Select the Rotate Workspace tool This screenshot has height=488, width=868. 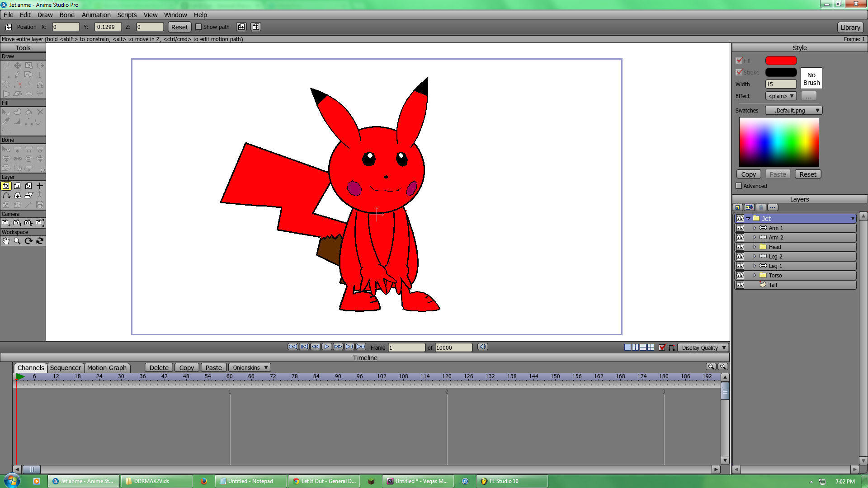[x=28, y=241]
